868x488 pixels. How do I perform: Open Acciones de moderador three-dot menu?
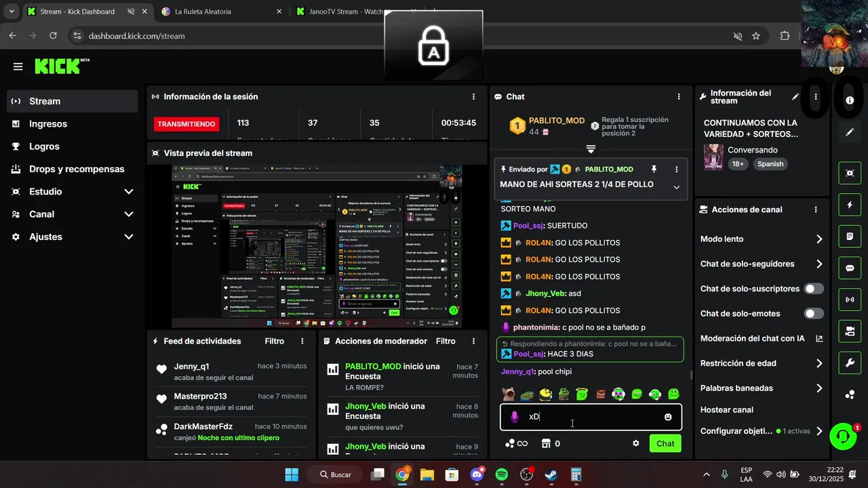(473, 342)
